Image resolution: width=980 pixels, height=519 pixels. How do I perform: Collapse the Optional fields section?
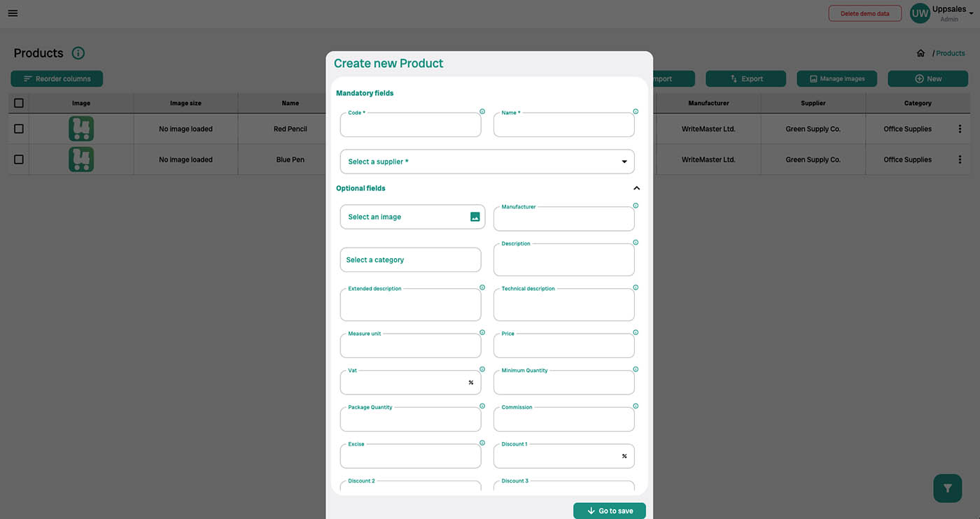click(636, 187)
